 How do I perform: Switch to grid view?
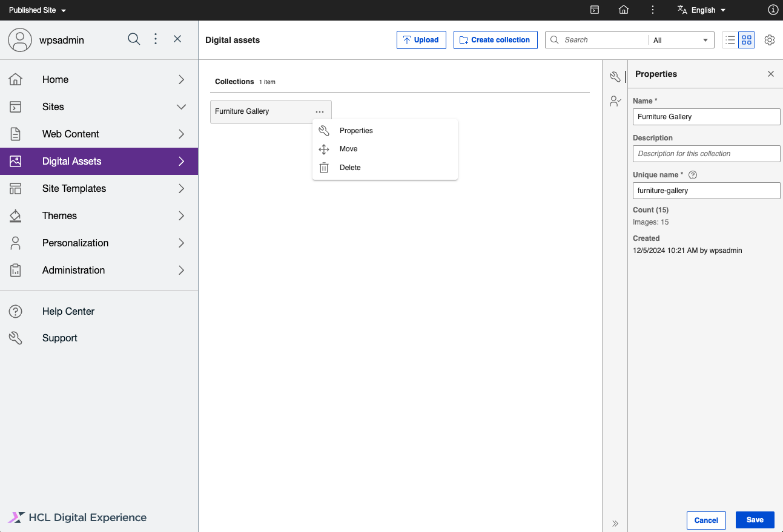(x=747, y=40)
